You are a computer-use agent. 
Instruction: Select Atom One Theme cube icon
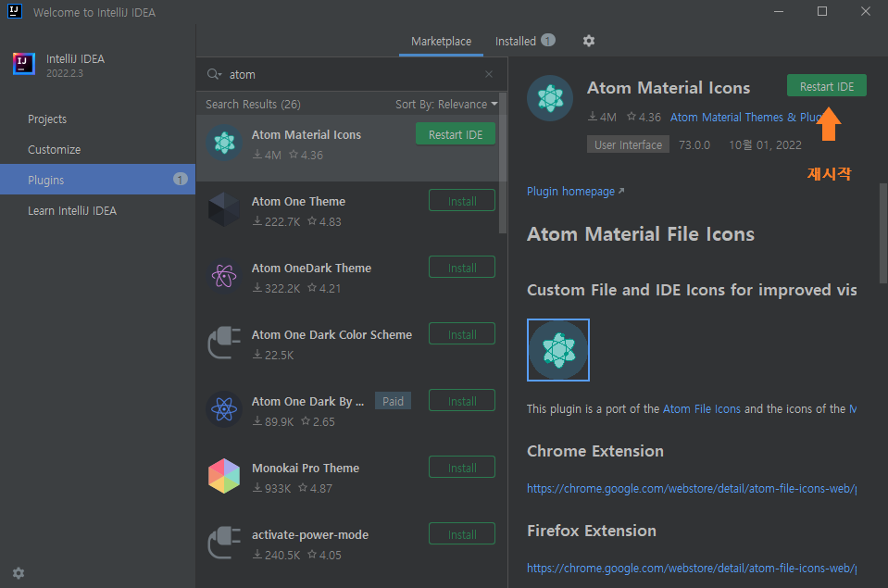(225, 209)
